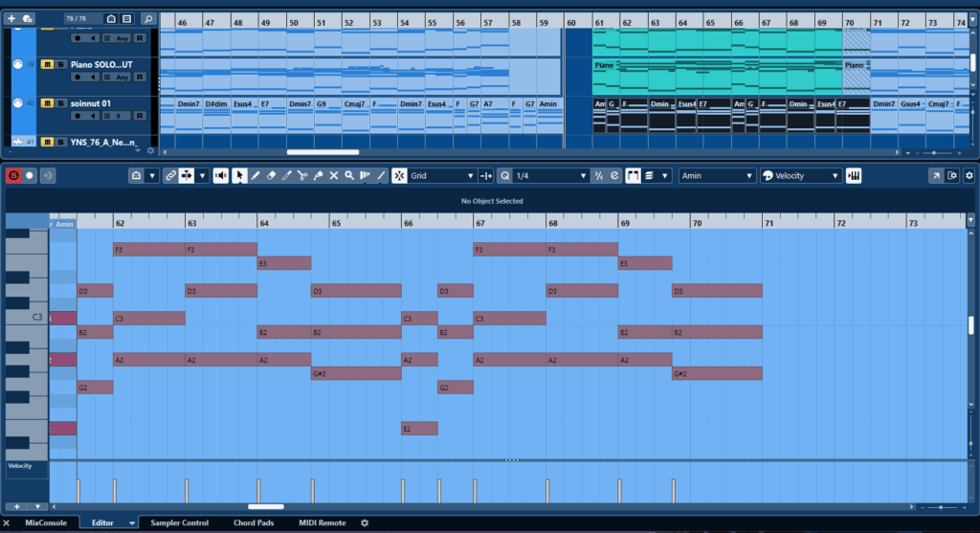Select the Erase tool
This screenshot has width=980, height=533.
[271, 176]
